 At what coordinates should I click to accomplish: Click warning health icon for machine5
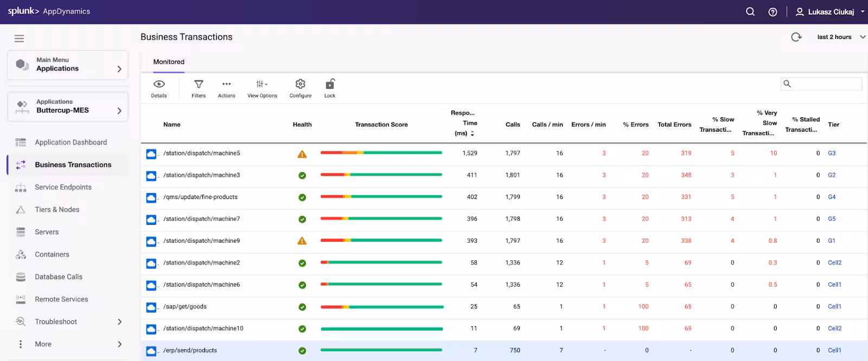point(302,154)
